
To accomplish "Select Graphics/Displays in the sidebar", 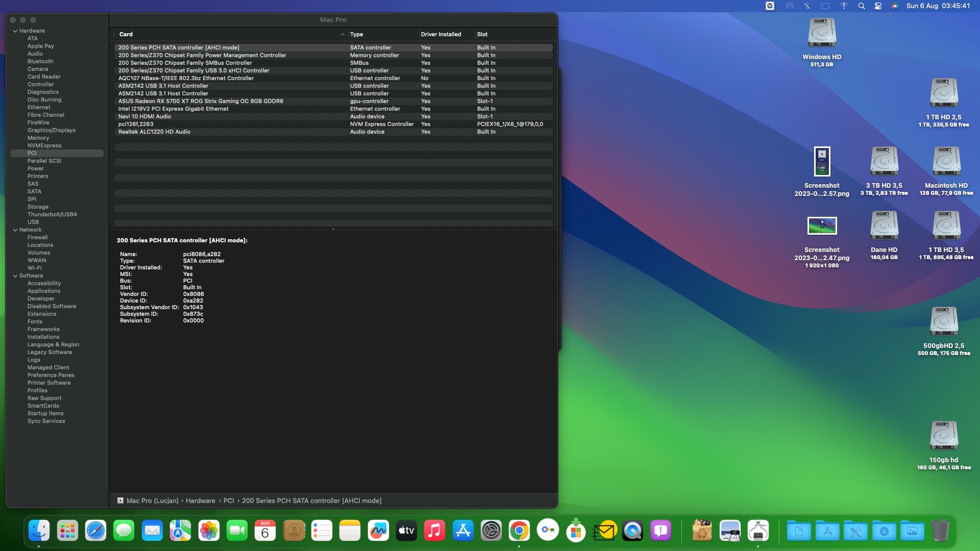I will pyautogui.click(x=51, y=130).
